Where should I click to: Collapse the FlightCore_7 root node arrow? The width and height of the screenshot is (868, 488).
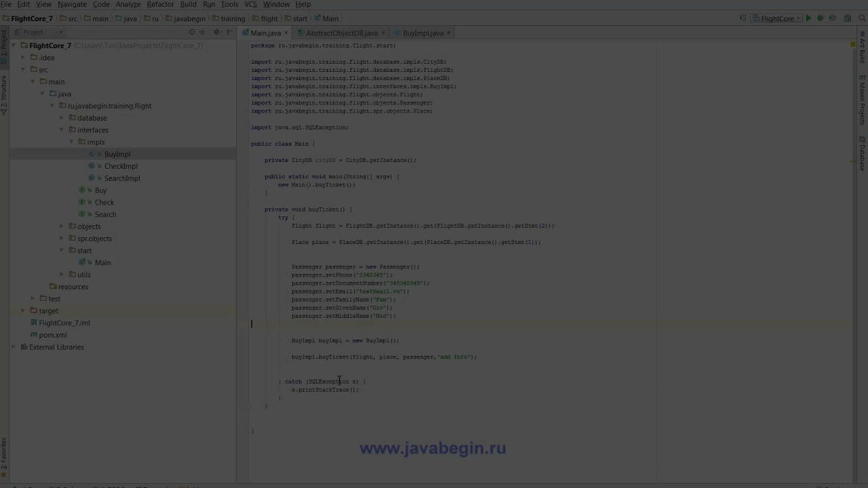click(x=14, y=45)
